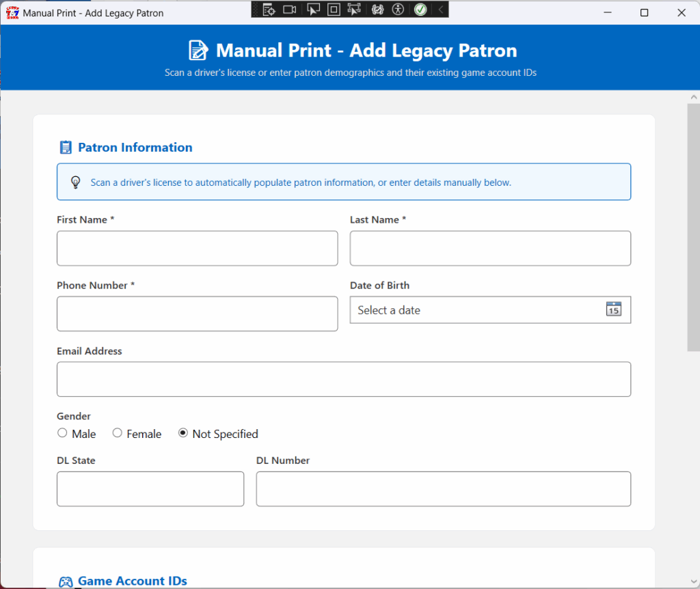
Task: Click the window title text in the title bar
Action: pos(93,13)
